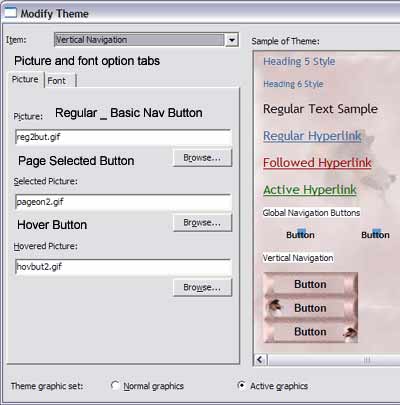Click the hovbut2.gif hovered picture field

tap(123, 267)
